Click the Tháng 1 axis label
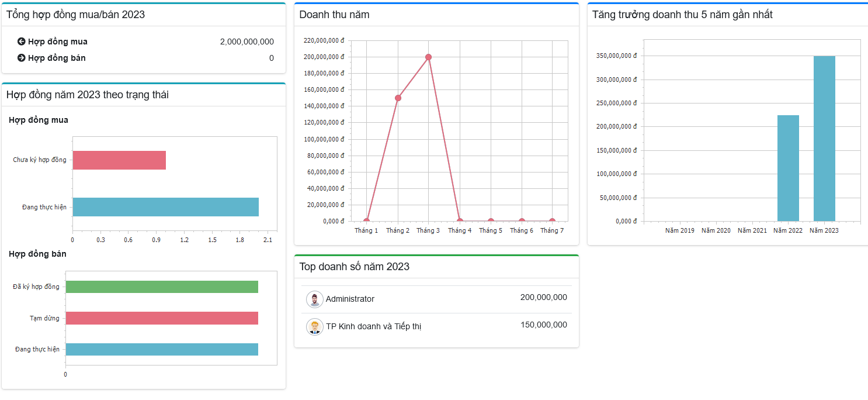 point(366,230)
